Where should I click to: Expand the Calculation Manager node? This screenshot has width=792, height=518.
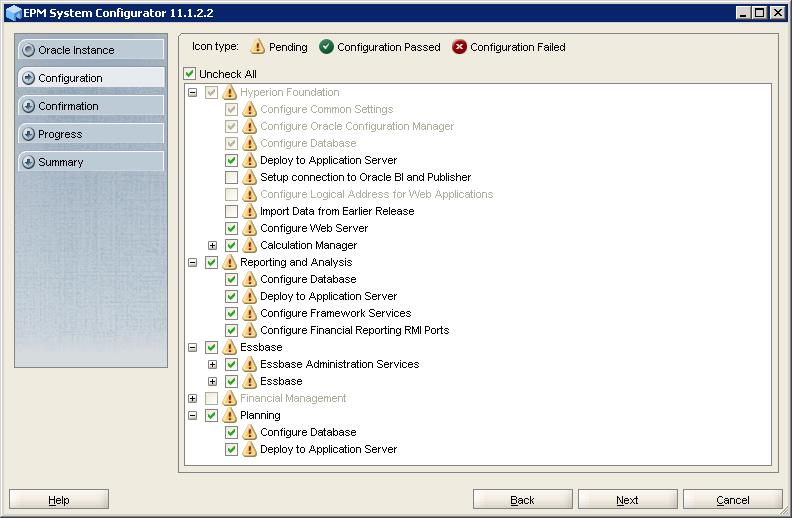pos(213,245)
